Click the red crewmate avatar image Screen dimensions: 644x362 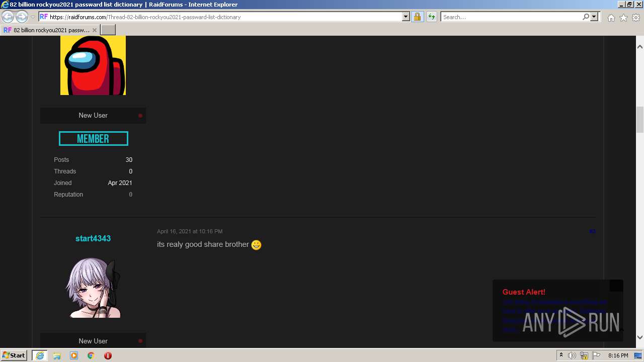click(93, 65)
